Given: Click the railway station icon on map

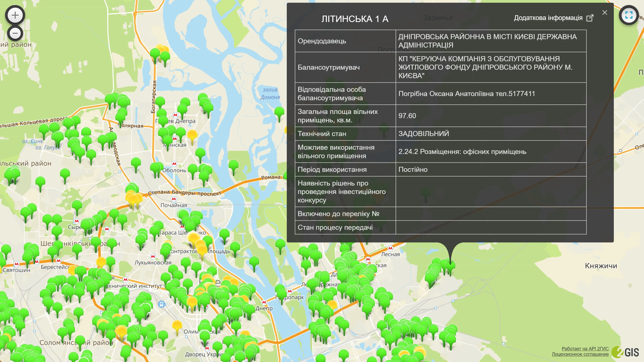Looking at the screenshot, I should pyautogui.click(x=161, y=304).
